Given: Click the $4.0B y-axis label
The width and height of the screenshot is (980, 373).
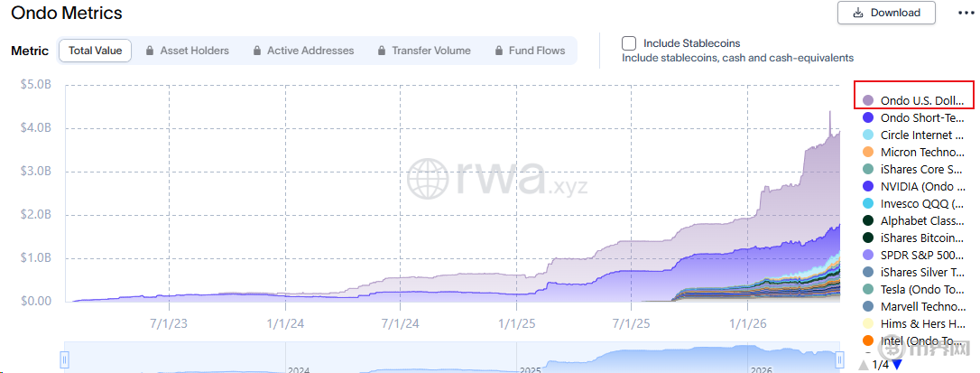Looking at the screenshot, I should tap(35, 128).
